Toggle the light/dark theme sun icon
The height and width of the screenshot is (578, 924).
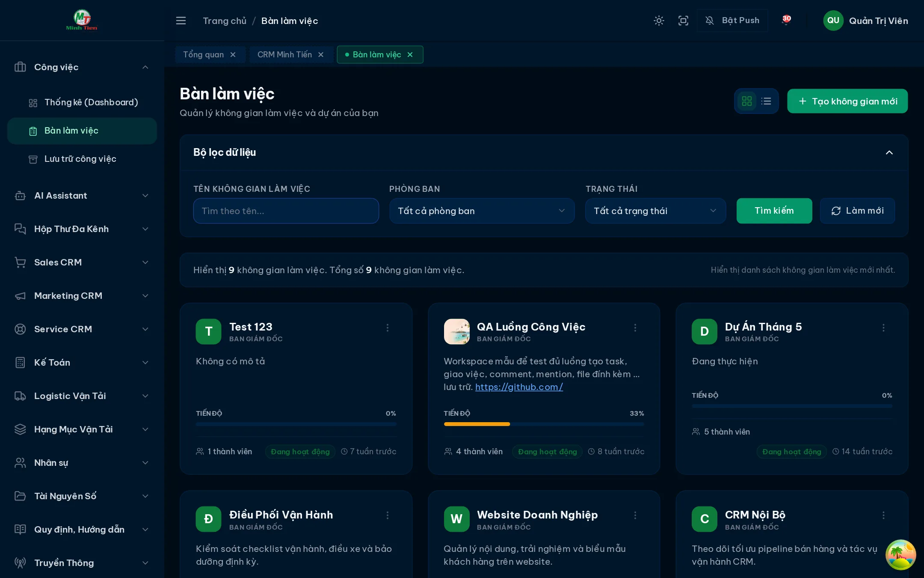click(x=659, y=21)
